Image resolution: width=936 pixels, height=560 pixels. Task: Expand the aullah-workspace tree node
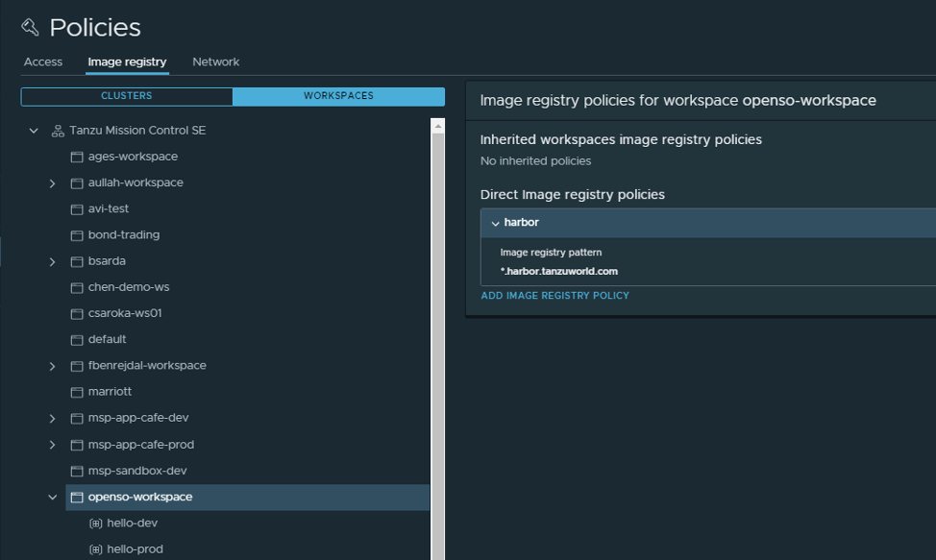pyautogui.click(x=52, y=183)
